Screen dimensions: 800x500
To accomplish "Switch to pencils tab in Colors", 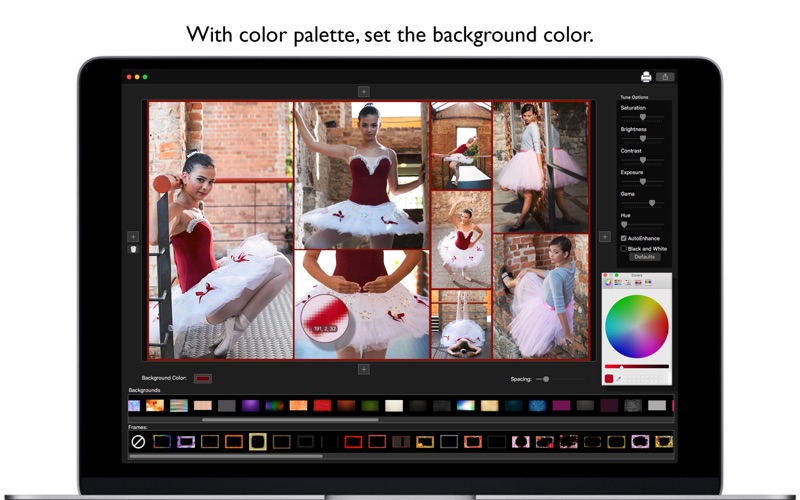I will [x=648, y=282].
